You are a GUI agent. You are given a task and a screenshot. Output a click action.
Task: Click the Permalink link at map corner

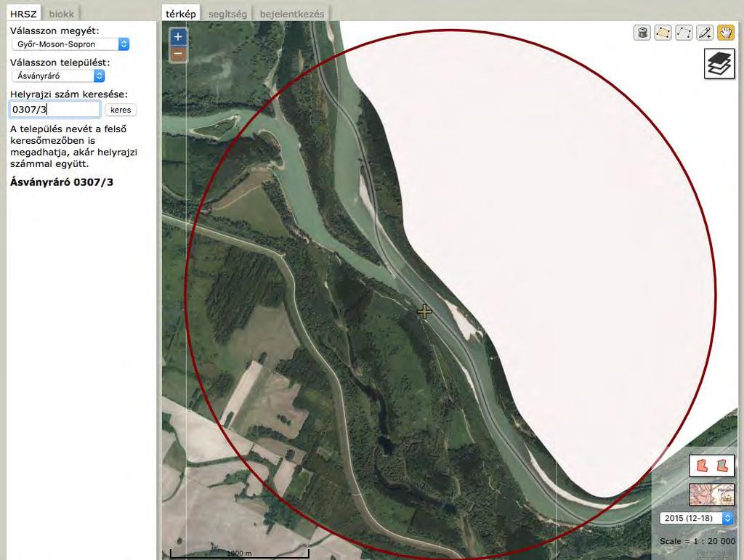(716, 553)
